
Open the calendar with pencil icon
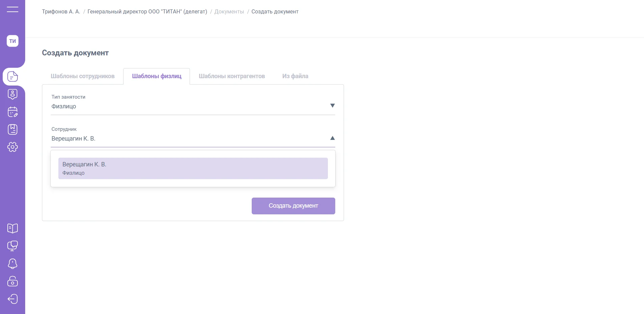pos(12,112)
